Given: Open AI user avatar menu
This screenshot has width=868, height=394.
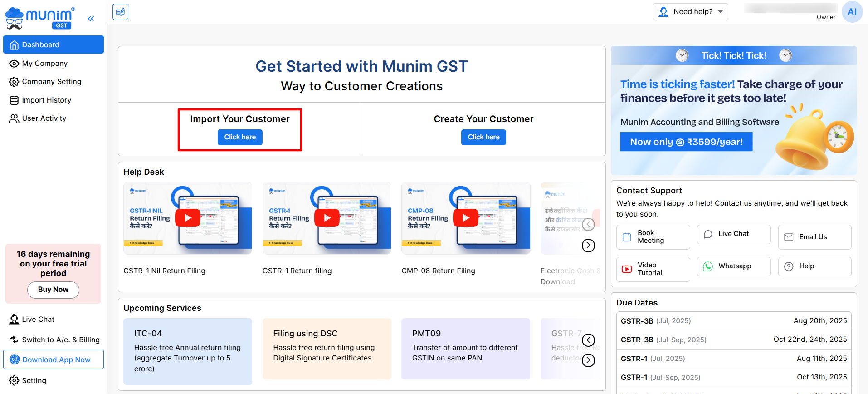Looking at the screenshot, I should click(x=852, y=12).
